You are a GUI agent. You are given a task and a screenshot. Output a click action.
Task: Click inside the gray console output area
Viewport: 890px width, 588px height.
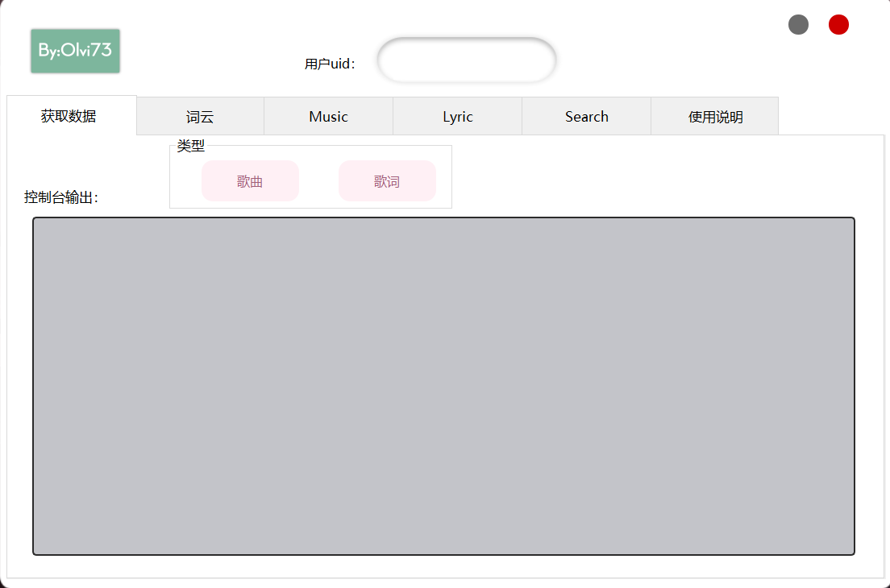[x=443, y=386]
